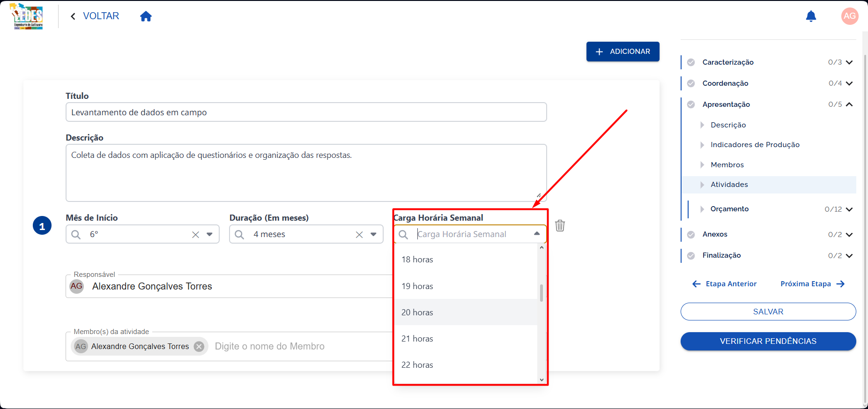Select 20 horas option
Image resolution: width=868 pixels, height=409 pixels.
click(466, 312)
